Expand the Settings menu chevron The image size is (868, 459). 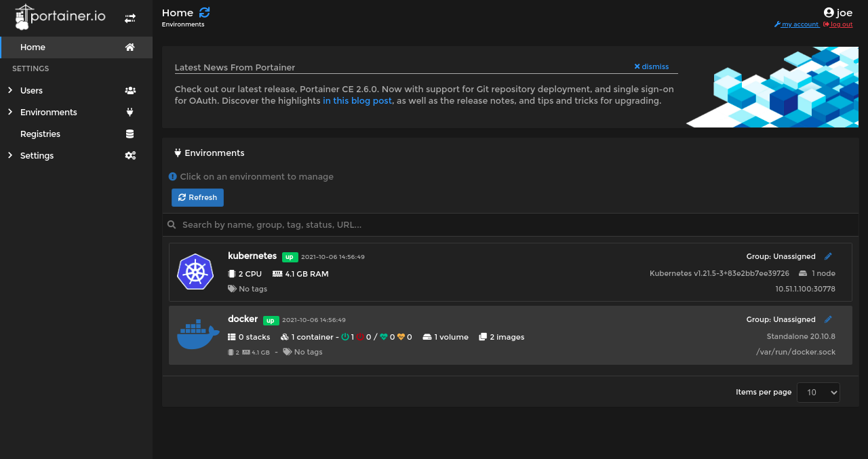[x=10, y=155]
